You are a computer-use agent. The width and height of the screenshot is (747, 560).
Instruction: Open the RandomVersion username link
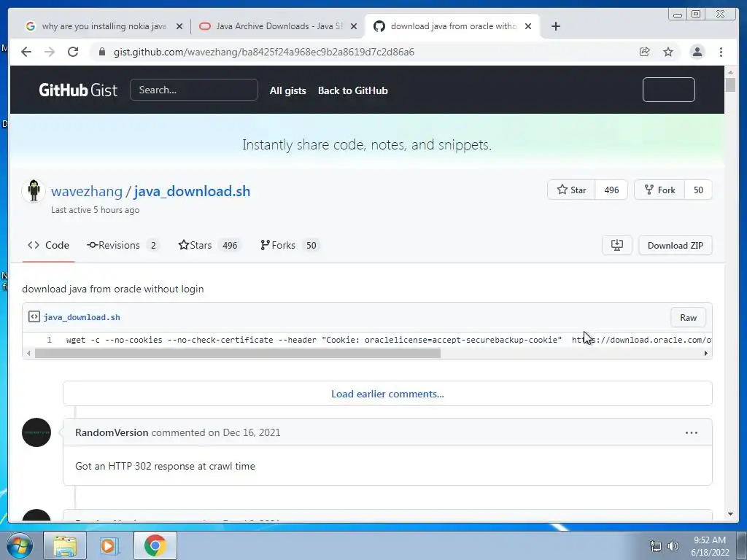click(x=112, y=432)
